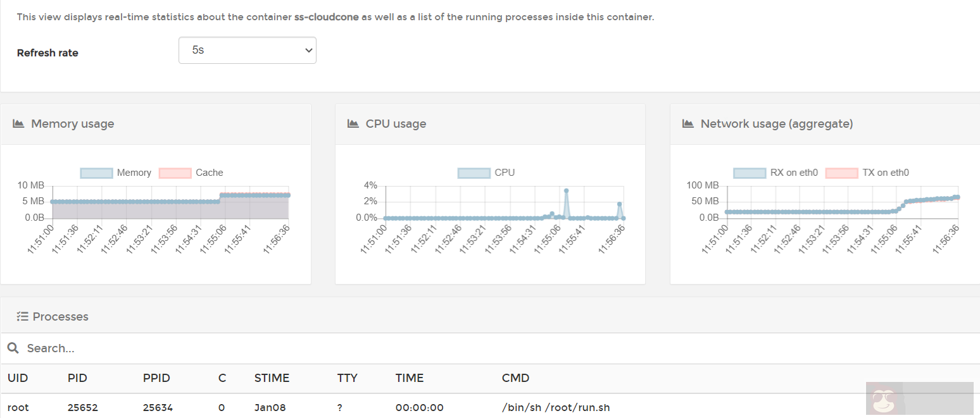Viewport: 980px width, 418px height.
Task: Sort processes by PPID column
Action: point(156,378)
